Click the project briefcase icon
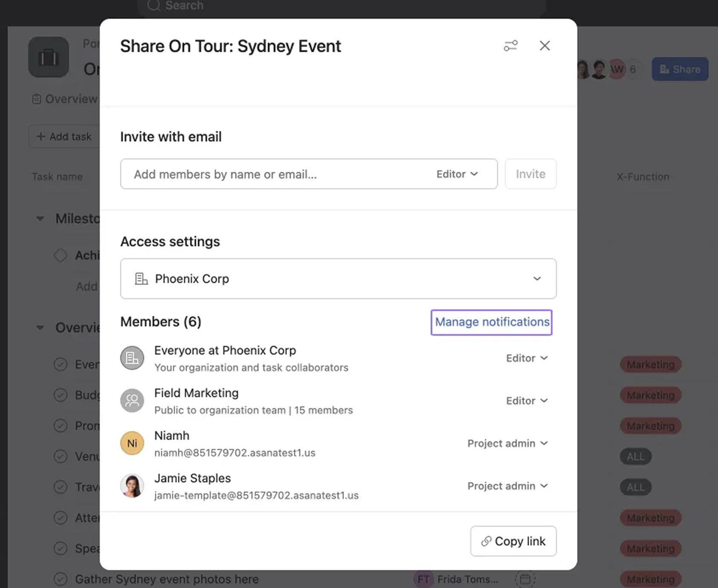718x588 pixels. (x=48, y=57)
